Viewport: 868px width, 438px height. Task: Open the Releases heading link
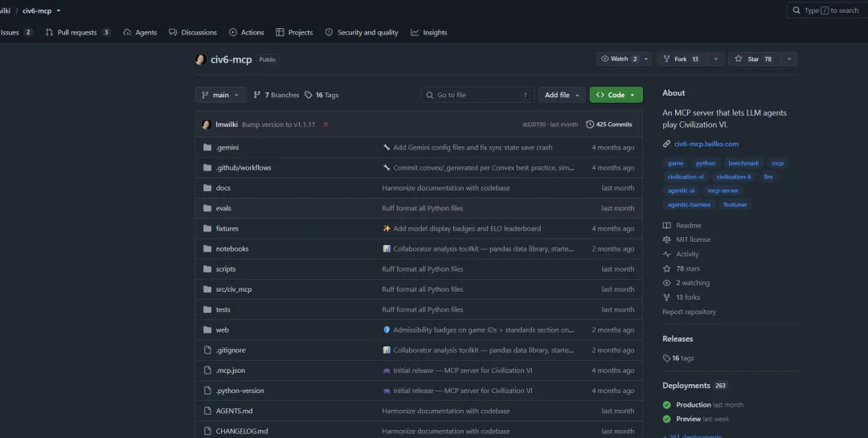click(678, 339)
